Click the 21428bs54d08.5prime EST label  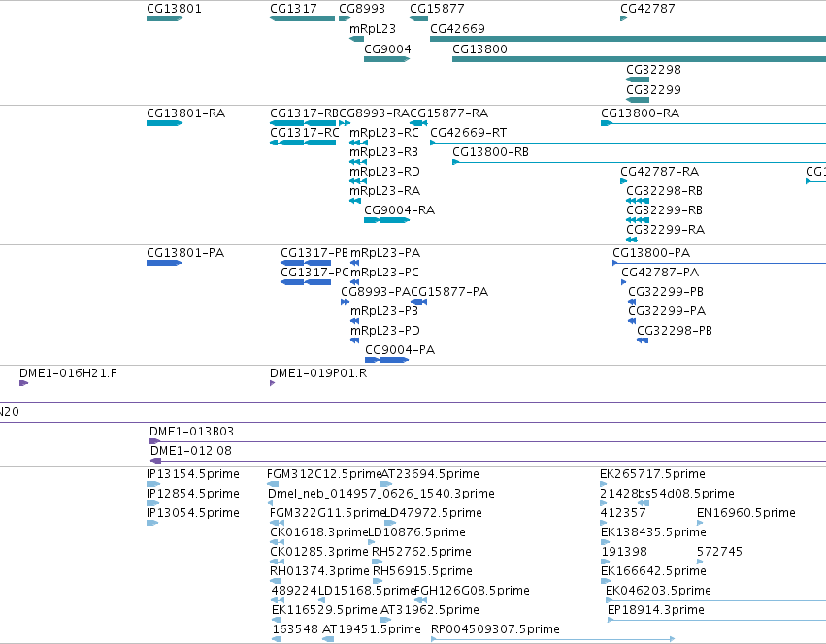[668, 494]
